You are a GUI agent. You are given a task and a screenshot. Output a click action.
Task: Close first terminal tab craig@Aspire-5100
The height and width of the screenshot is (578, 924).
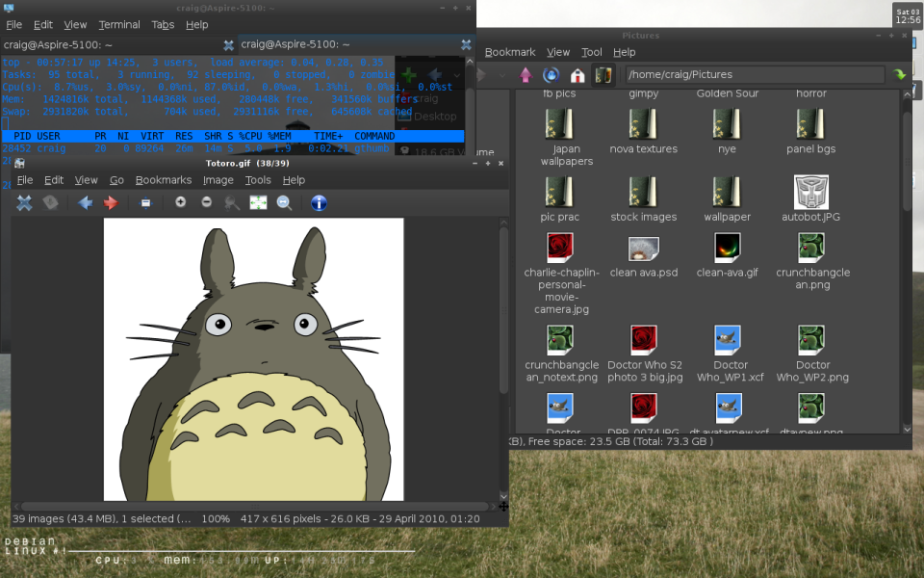point(229,45)
